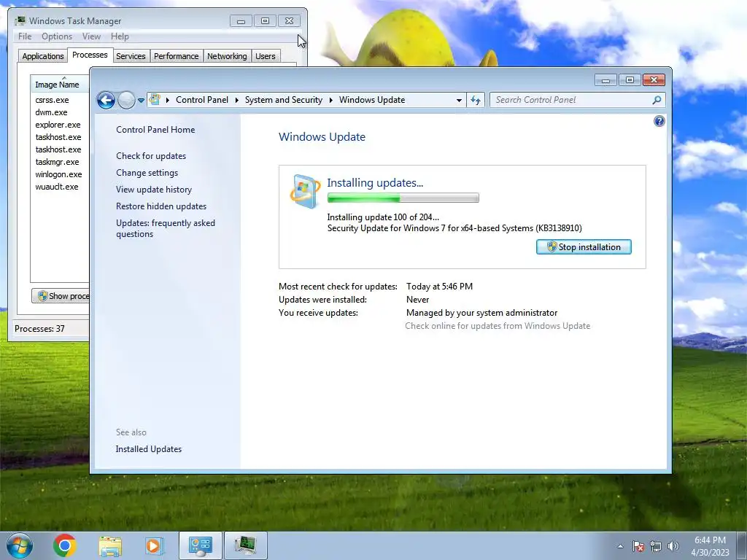Image resolution: width=747 pixels, height=560 pixels.
Task: Expand the chevron after Control Panel breadcrumb
Action: click(237, 100)
